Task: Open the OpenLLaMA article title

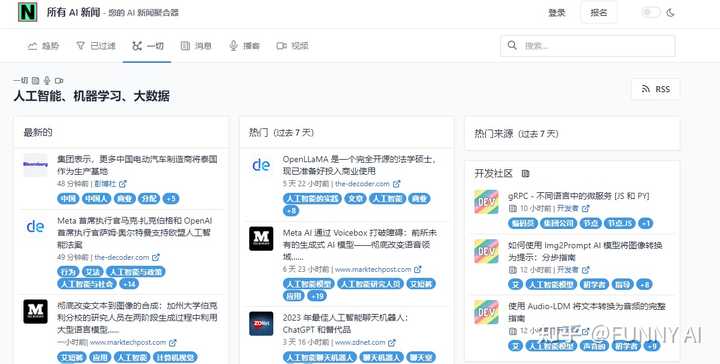Action: click(x=359, y=165)
